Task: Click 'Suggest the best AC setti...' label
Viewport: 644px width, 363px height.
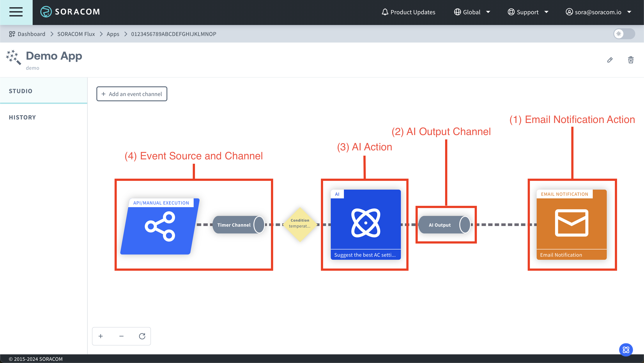Action: 365,255
